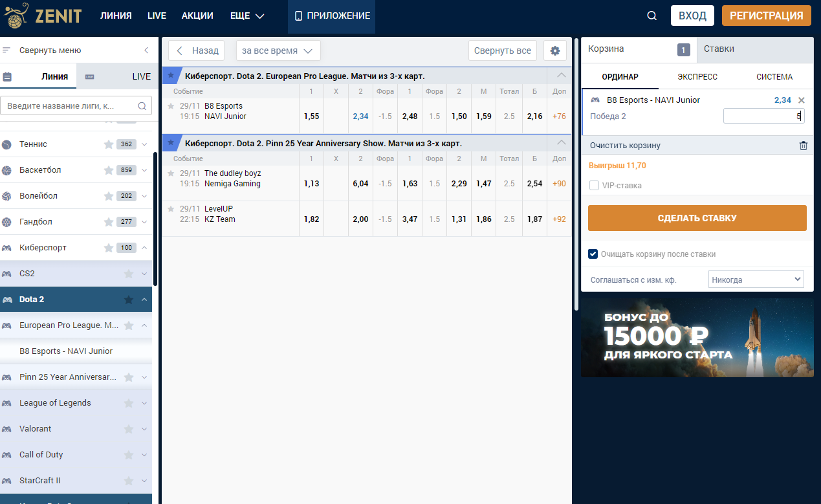Collapse the side menu arrow icon
The image size is (821, 504).
pos(146,50)
